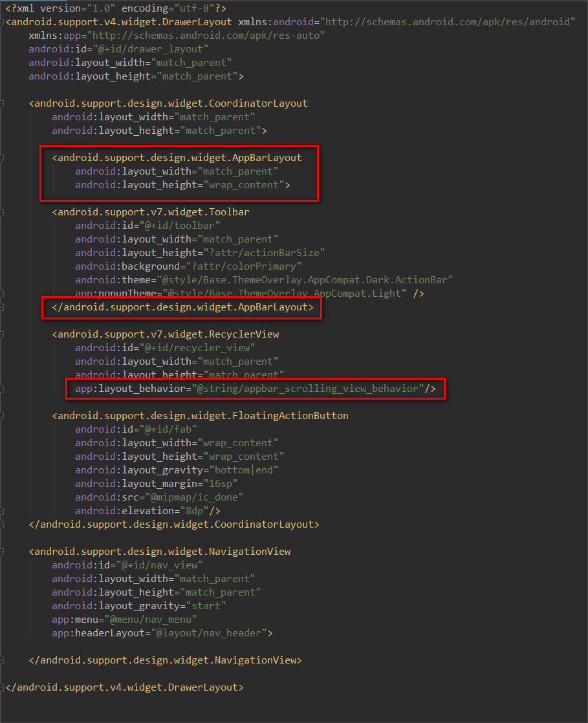Viewport: 588px width, 723px height.
Task: Click the android:id toolbar attribute
Action: (147, 226)
